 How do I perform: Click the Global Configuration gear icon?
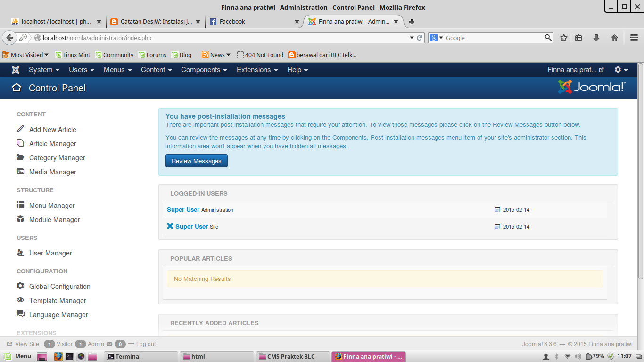[x=20, y=286]
